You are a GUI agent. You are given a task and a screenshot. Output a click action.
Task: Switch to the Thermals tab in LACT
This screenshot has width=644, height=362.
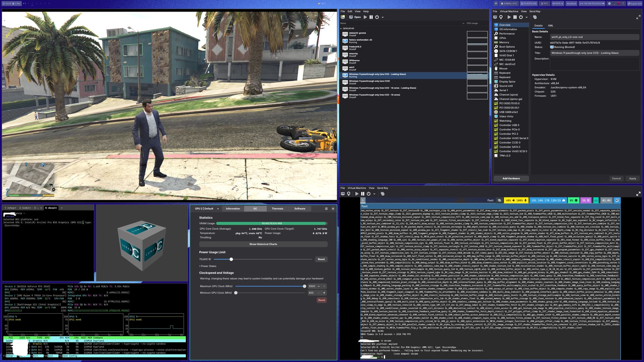[x=277, y=209]
